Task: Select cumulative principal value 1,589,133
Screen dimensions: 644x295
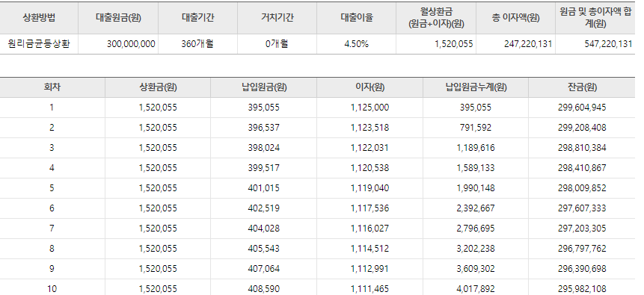Action: (x=476, y=168)
